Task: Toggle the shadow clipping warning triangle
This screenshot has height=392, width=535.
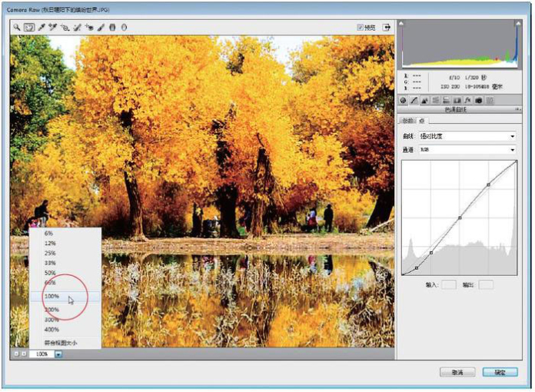Action: tap(402, 24)
